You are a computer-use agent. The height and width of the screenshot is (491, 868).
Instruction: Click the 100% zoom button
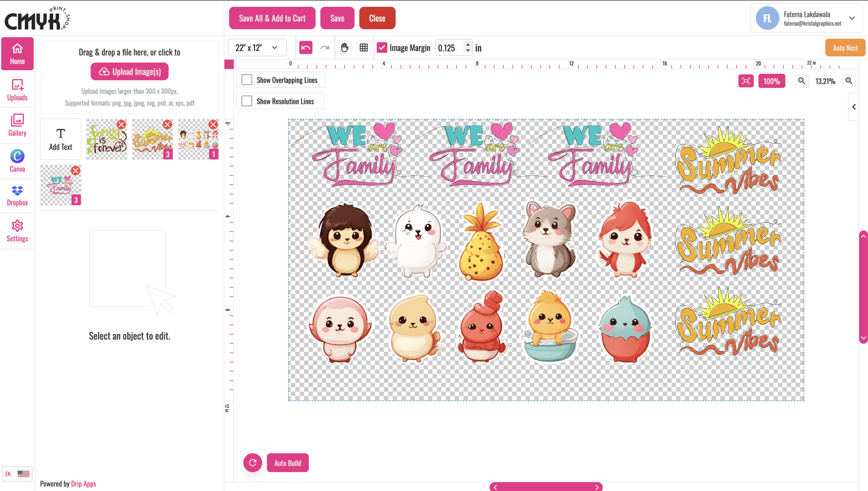click(x=771, y=81)
